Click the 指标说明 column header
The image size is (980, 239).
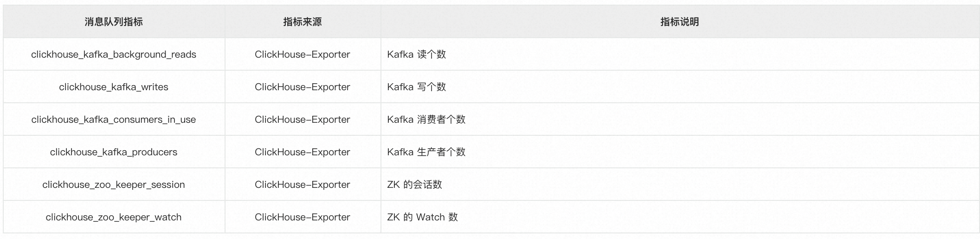point(680,22)
